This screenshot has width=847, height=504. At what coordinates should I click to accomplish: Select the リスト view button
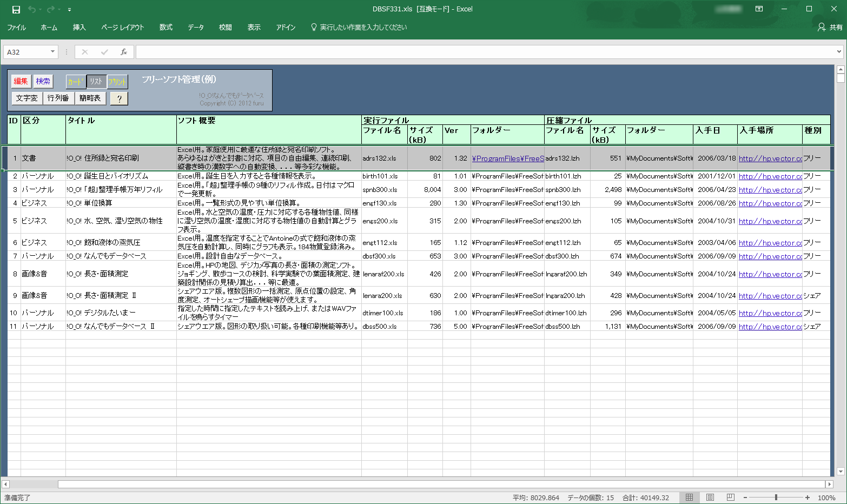96,82
